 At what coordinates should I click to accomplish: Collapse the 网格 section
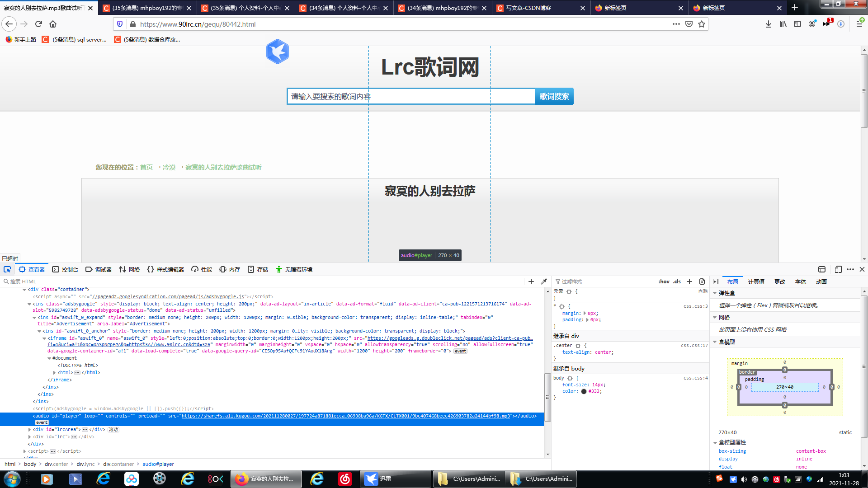point(715,318)
